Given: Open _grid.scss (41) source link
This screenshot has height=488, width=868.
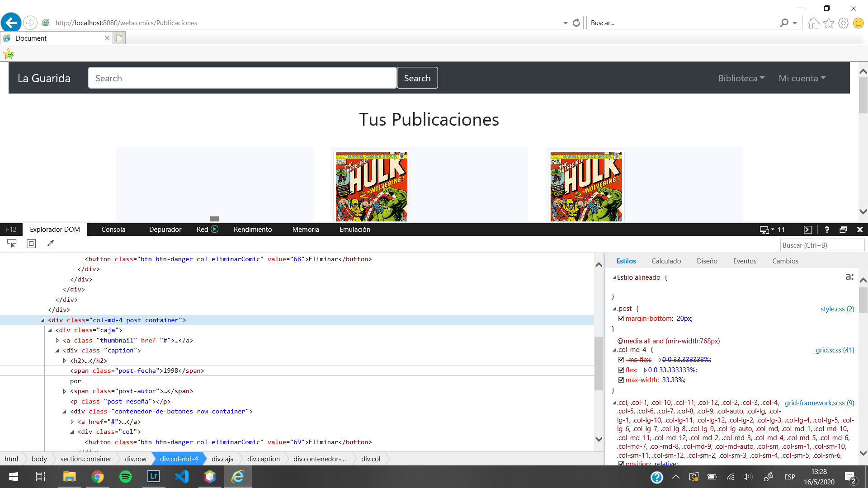Looking at the screenshot, I should tap(833, 350).
